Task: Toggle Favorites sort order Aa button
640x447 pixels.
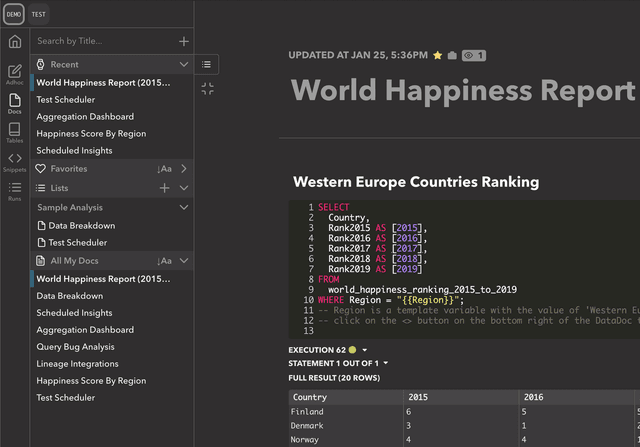Action: [x=165, y=169]
